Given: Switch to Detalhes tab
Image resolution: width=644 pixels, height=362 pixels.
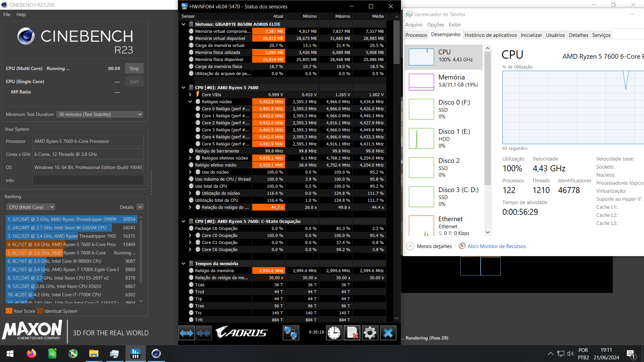Looking at the screenshot, I should pyautogui.click(x=578, y=35).
